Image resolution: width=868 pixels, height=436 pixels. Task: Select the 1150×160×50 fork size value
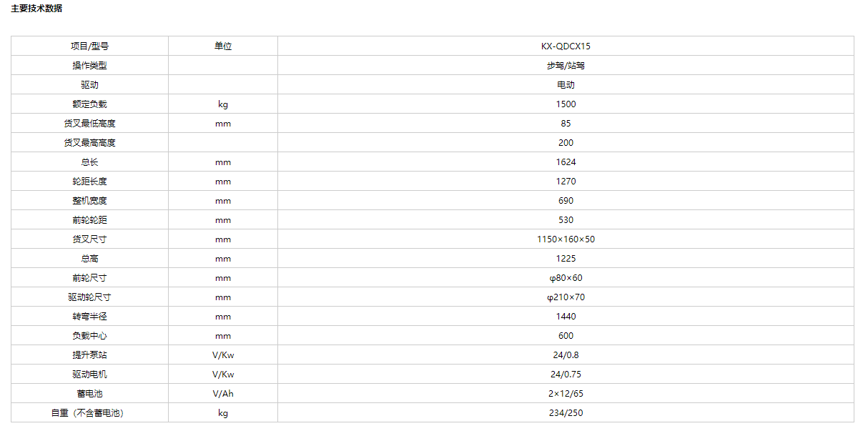[x=566, y=239]
